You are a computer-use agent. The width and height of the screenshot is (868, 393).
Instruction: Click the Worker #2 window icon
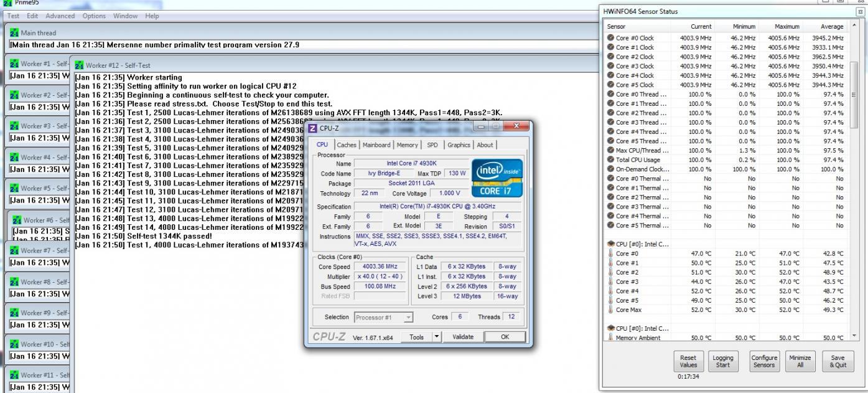coord(14,95)
